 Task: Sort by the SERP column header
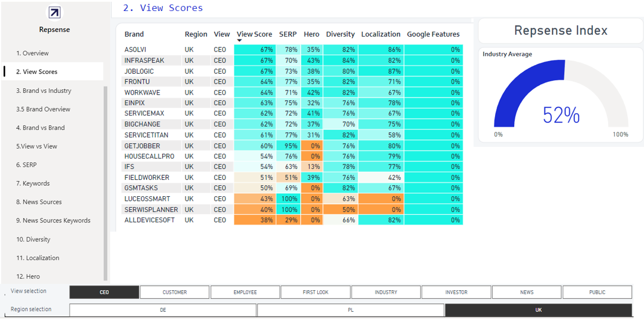click(x=288, y=34)
